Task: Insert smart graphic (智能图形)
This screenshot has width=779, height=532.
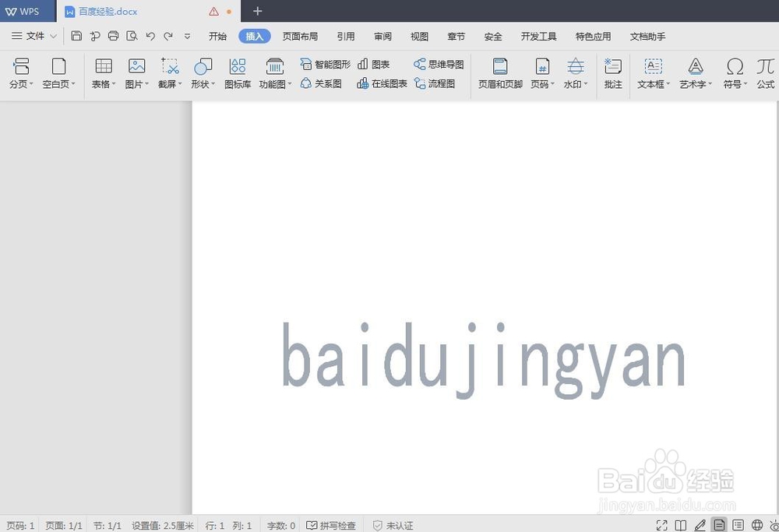Action: point(326,64)
